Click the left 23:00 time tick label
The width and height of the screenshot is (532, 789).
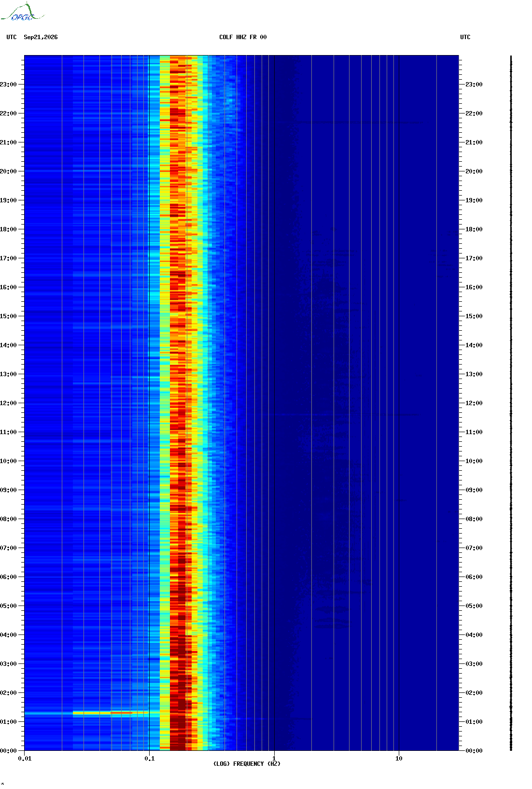[x=8, y=85]
